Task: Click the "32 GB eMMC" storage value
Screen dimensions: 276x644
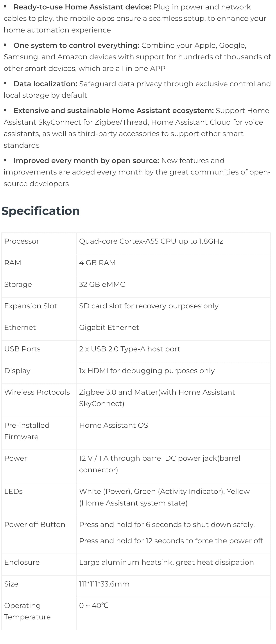Action: (x=102, y=284)
